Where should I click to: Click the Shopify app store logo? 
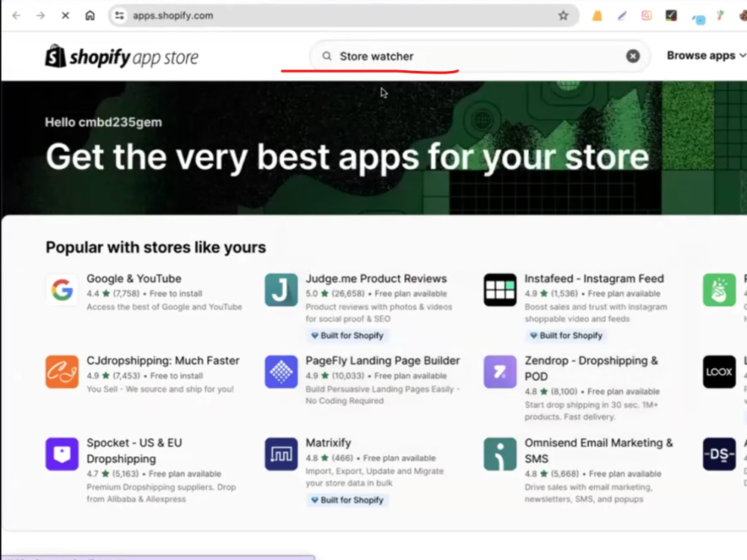click(x=122, y=57)
